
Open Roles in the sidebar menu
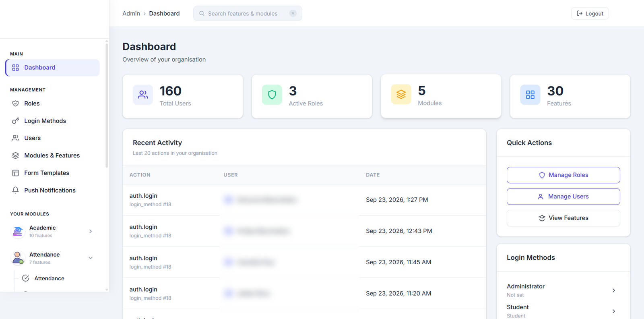[x=52, y=104]
